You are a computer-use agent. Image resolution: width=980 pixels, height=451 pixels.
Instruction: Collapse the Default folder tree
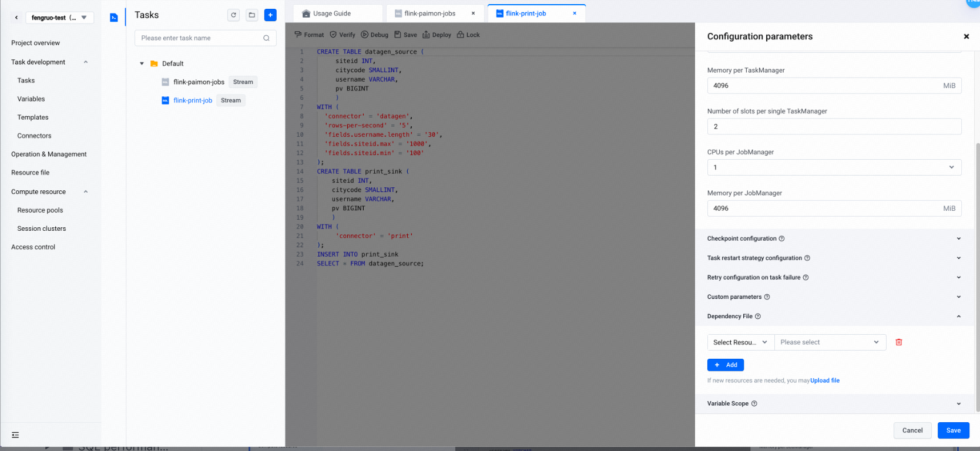click(142, 63)
